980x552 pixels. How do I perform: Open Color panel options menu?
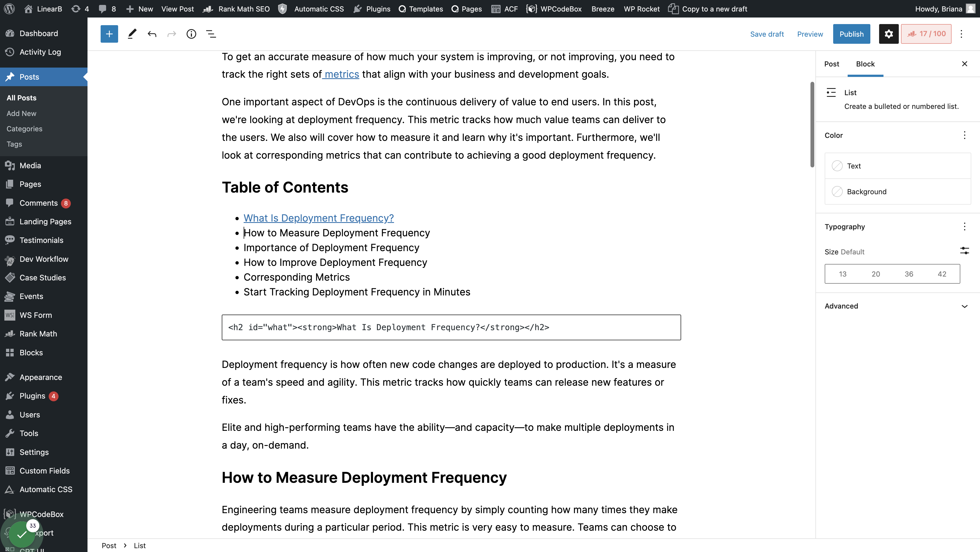964,135
